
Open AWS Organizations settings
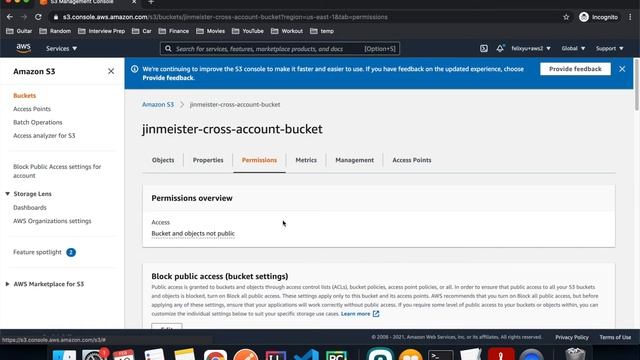click(x=52, y=221)
